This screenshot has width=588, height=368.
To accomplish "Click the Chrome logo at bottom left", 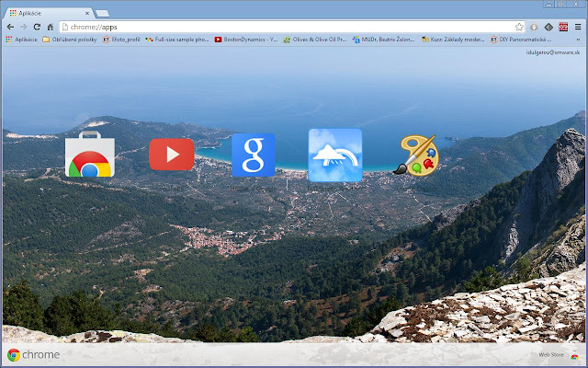I will [x=33, y=355].
